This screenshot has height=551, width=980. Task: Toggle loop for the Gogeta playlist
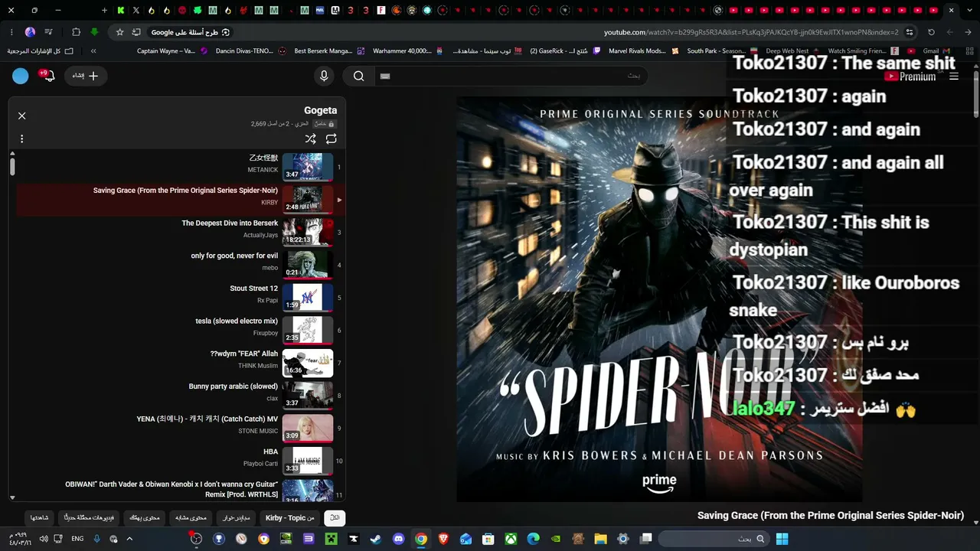(x=331, y=139)
